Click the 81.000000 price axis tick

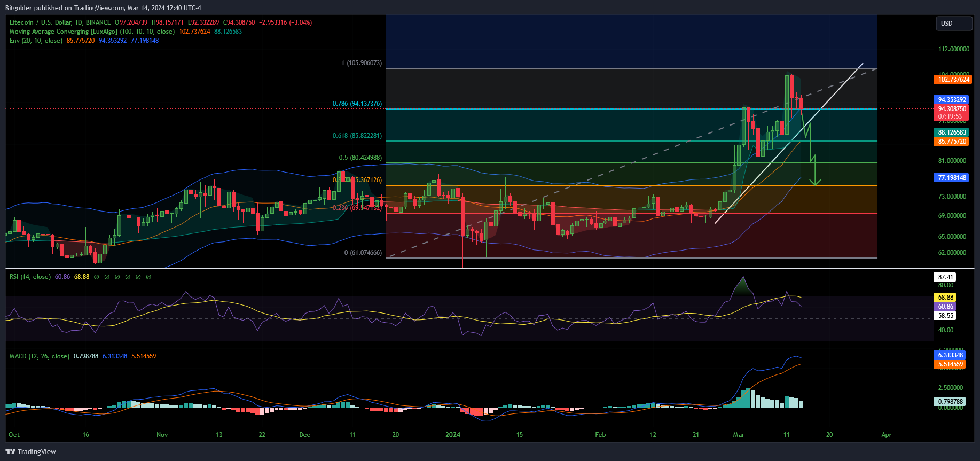tap(952, 161)
